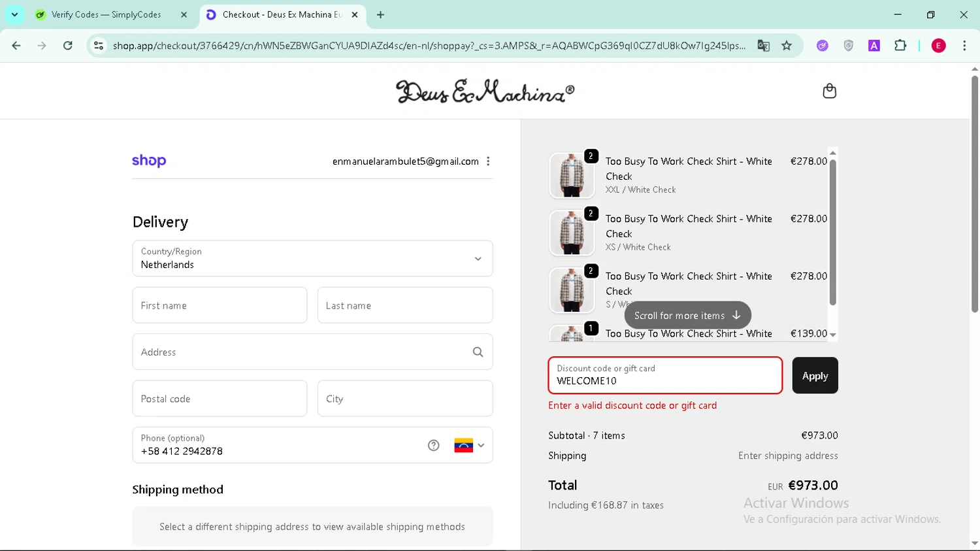Click 'Including €168.87 in taxes' text
Image resolution: width=980 pixels, height=551 pixels.
pos(606,505)
